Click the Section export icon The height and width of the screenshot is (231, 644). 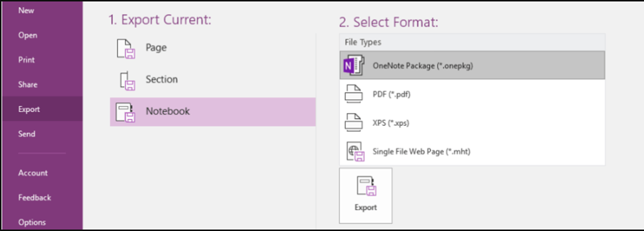click(127, 80)
